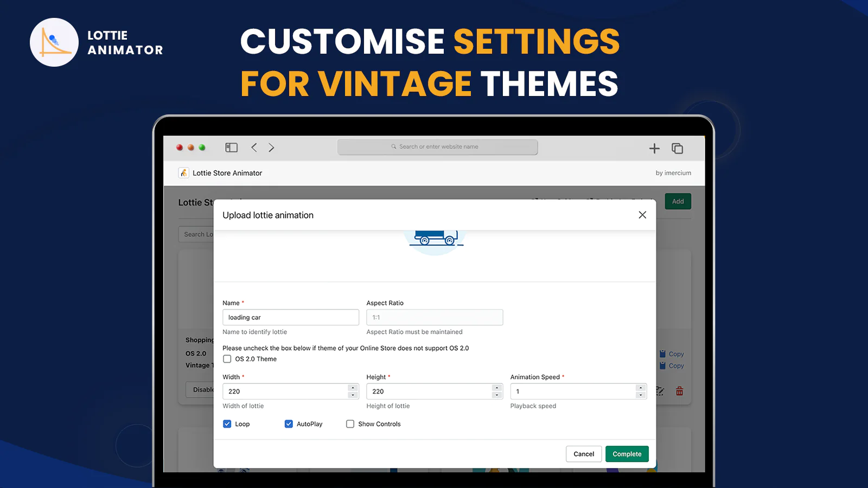
Task: Click the red trash delete icon
Action: coord(679,391)
